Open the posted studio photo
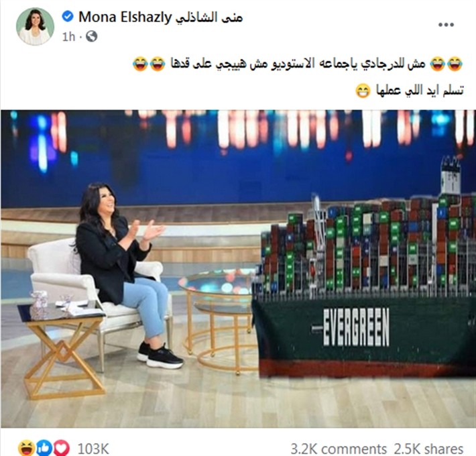Viewport: 476px width, 456px height. pos(238,269)
